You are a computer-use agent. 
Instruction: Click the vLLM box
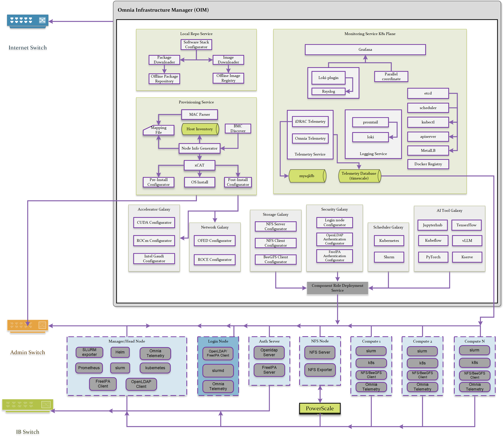(467, 241)
